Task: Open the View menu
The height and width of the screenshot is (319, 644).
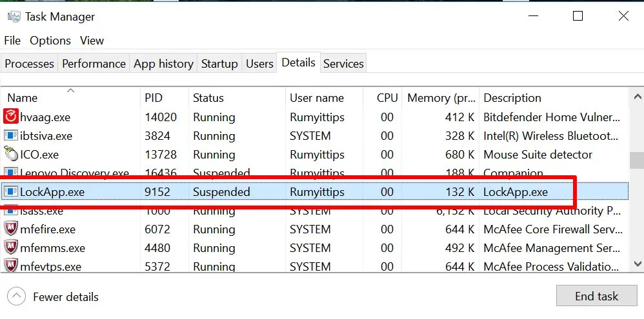Action: point(92,41)
